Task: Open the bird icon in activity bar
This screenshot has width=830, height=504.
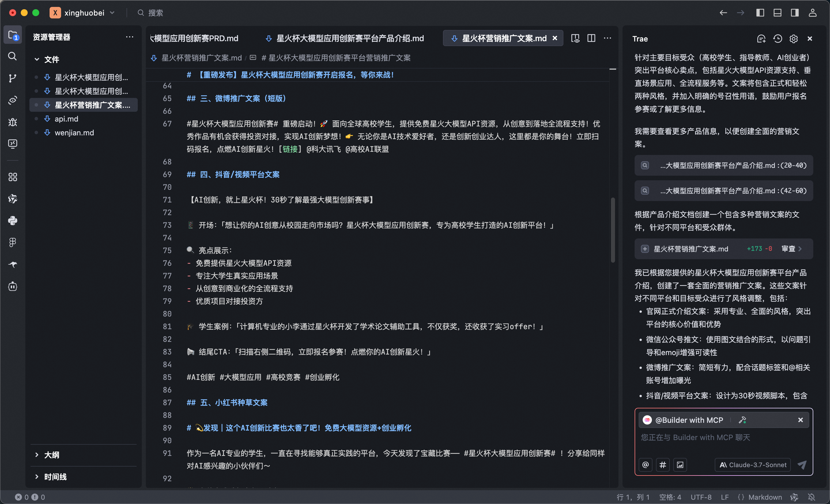Action: (12, 264)
